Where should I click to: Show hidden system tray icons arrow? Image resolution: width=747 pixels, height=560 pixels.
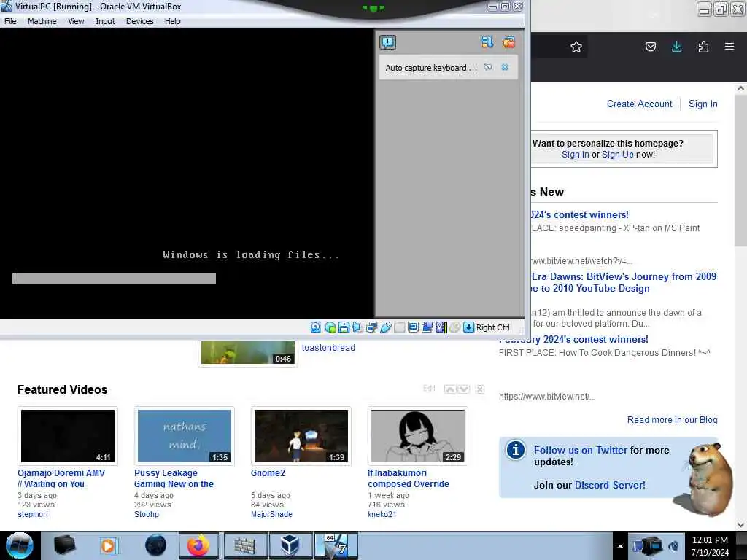[x=620, y=546]
